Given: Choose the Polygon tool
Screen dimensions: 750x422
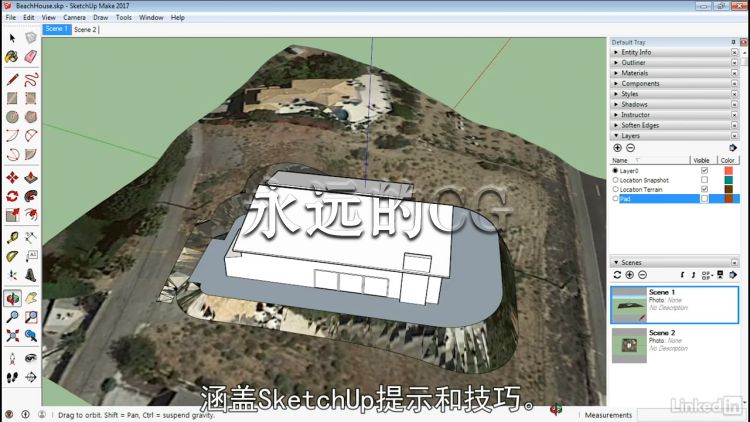Looking at the screenshot, I should tap(31, 117).
